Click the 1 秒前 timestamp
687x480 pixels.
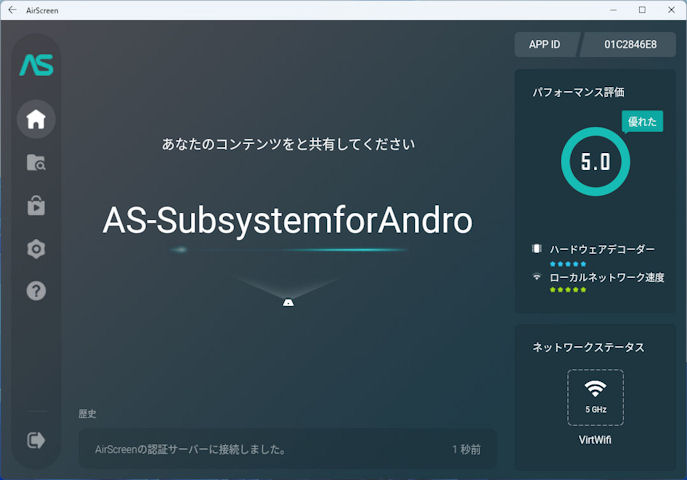pos(466,449)
